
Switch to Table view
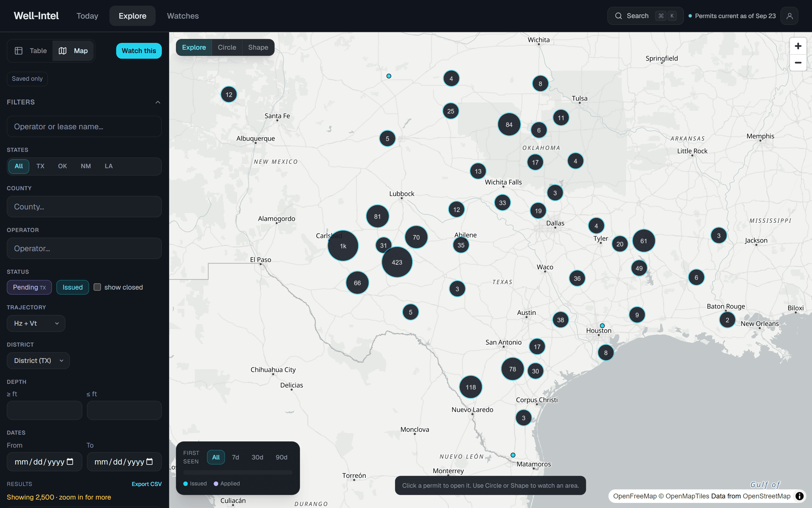30,51
